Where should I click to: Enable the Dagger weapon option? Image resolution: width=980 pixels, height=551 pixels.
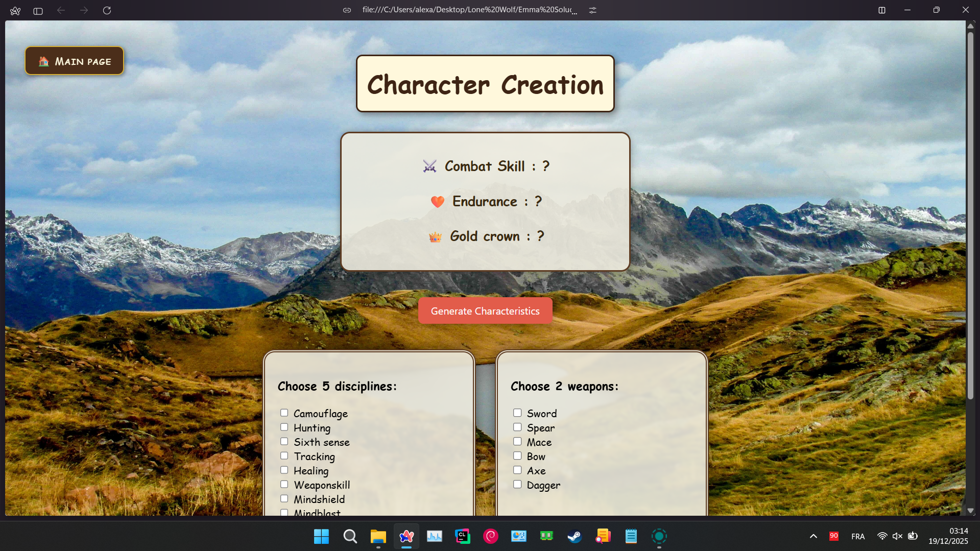click(x=517, y=485)
